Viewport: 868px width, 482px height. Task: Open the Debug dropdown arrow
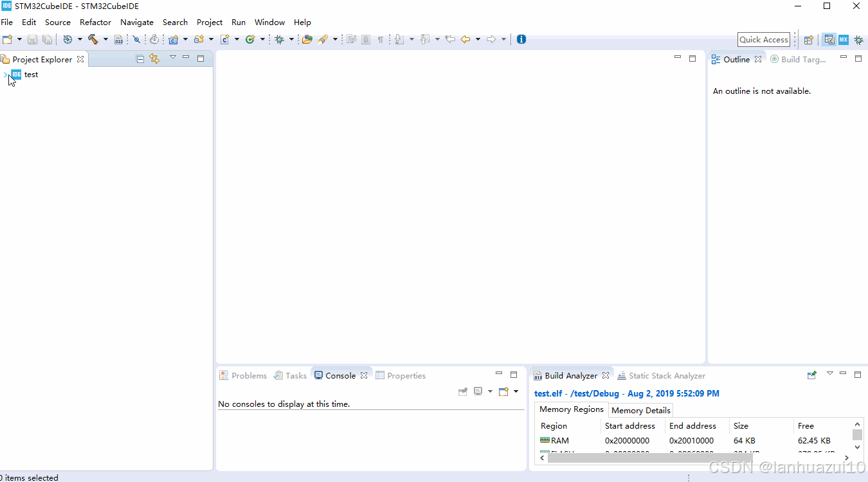click(291, 39)
